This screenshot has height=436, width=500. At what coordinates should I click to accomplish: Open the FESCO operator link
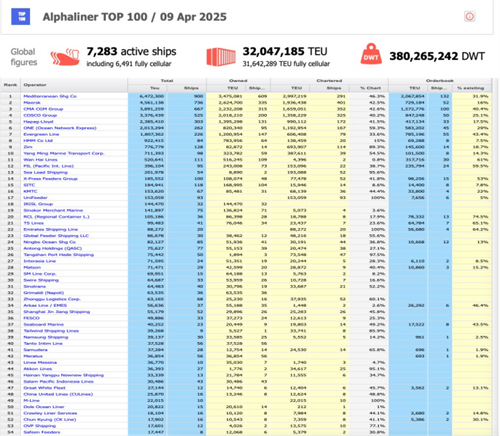31,318
